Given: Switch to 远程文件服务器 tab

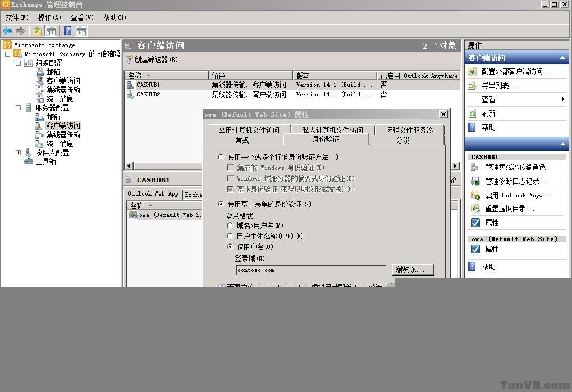Looking at the screenshot, I should click(409, 130).
